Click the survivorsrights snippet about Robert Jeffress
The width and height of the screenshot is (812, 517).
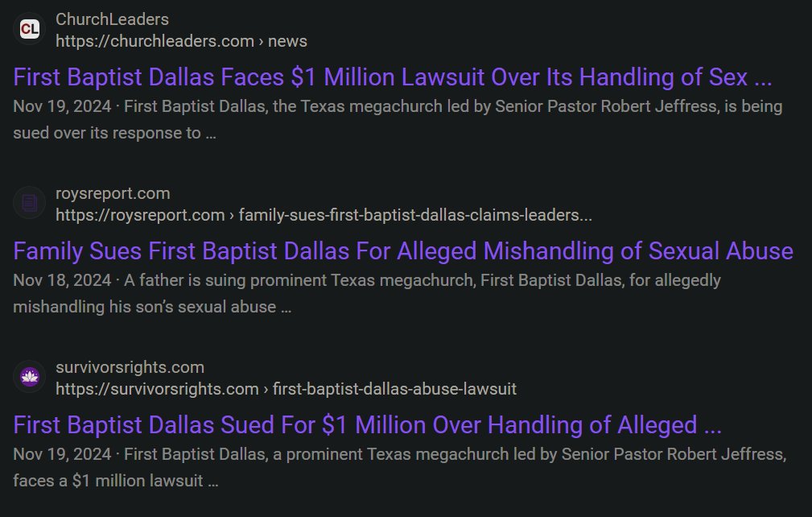[400, 468]
